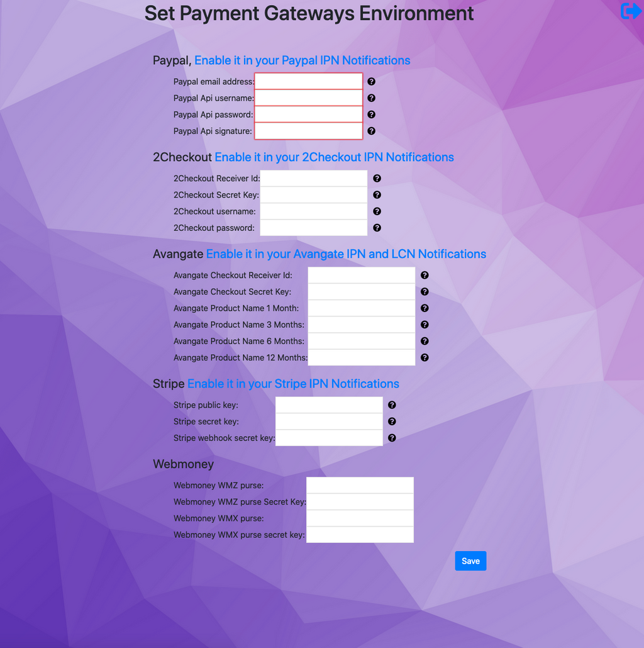644x648 pixels.
Task: Focus the Avangate Product Name 6 Months field
Action: click(362, 342)
